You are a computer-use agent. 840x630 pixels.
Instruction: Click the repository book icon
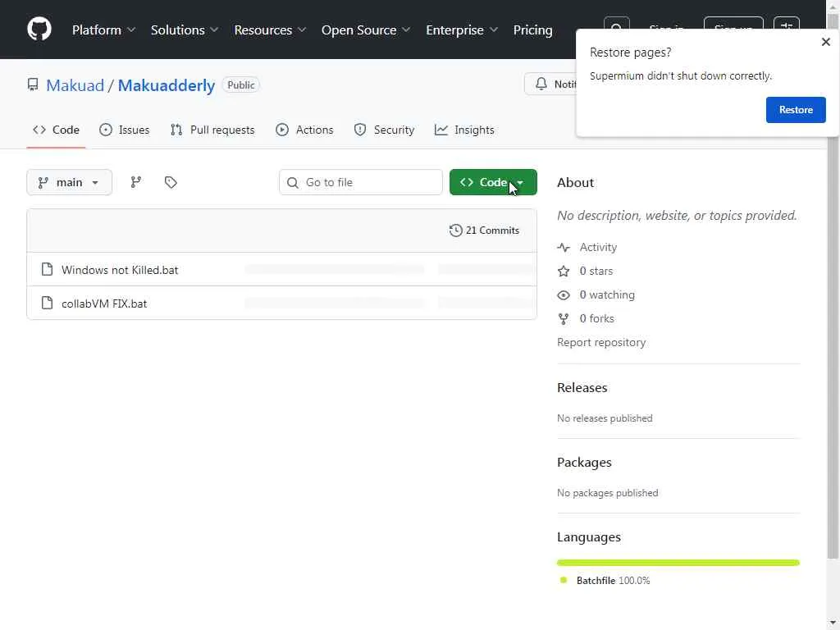pyautogui.click(x=33, y=84)
